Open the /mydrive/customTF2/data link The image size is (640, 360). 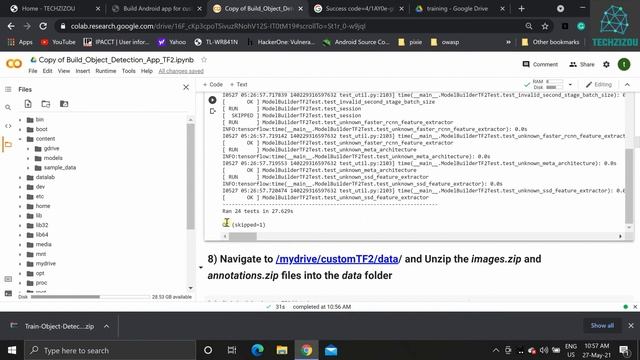tap(338, 259)
